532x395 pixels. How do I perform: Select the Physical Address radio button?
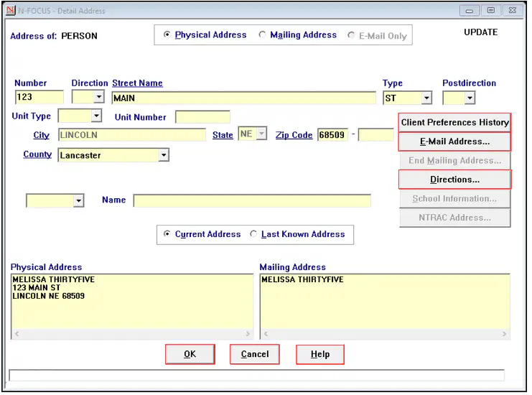click(167, 34)
